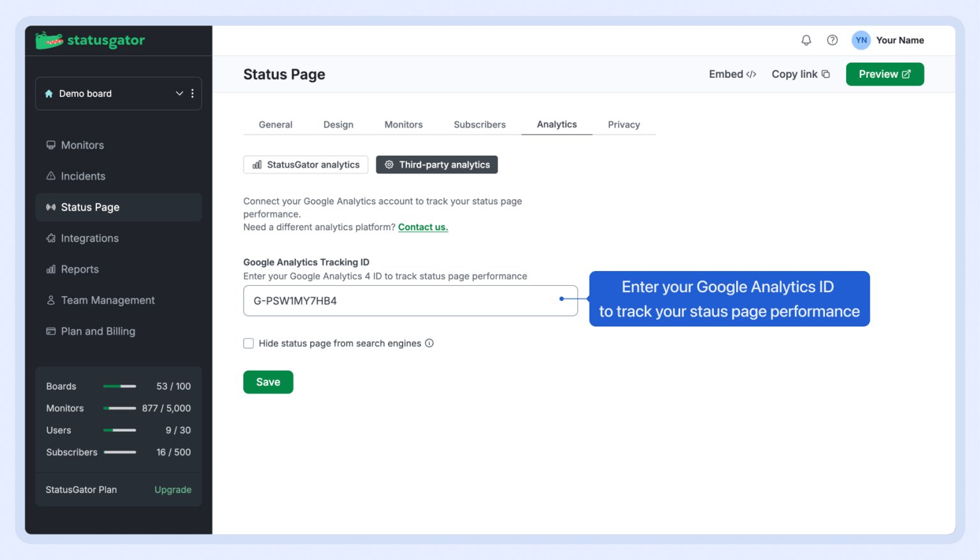Select Third-party analytics option
This screenshot has width=980, height=560.
437,165
